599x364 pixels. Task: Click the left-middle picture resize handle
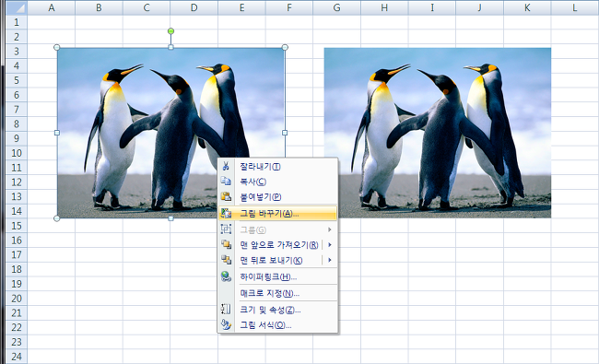[57, 133]
